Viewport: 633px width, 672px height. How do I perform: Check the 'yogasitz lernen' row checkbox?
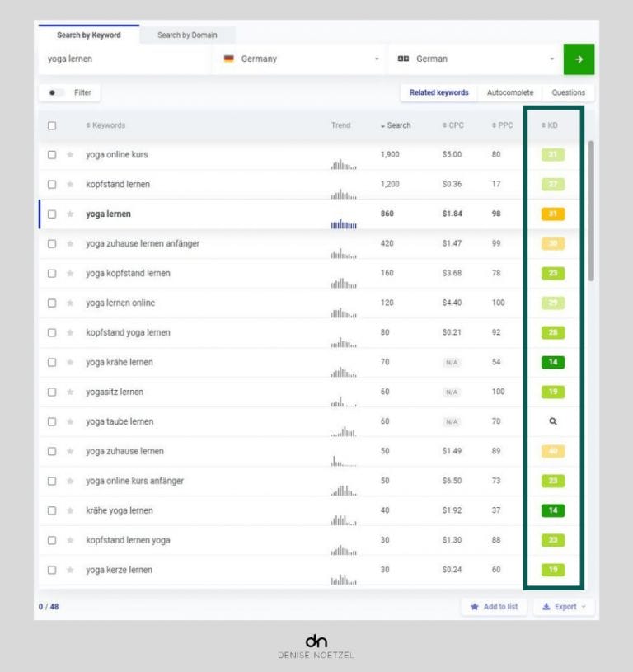pyautogui.click(x=52, y=392)
